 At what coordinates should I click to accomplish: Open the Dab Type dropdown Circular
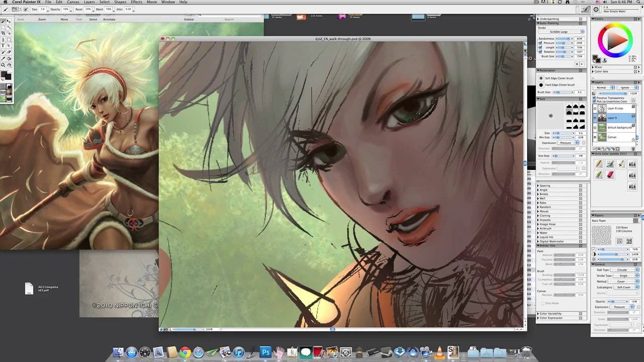625,270
